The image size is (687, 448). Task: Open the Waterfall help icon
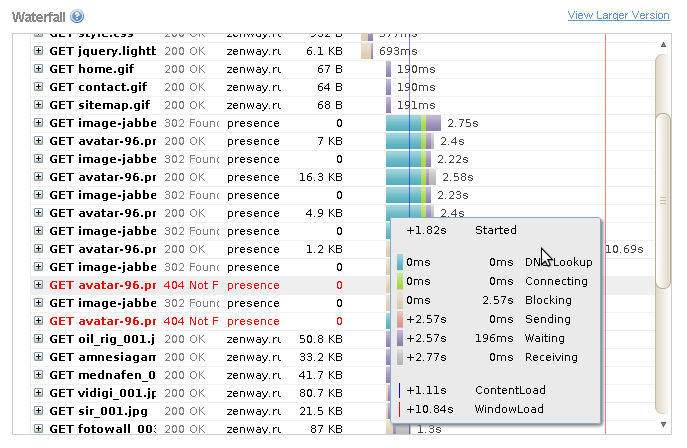77,17
